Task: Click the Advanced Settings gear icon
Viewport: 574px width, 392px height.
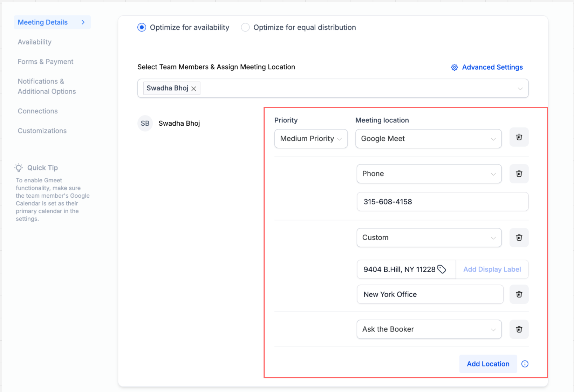Action: click(x=454, y=67)
